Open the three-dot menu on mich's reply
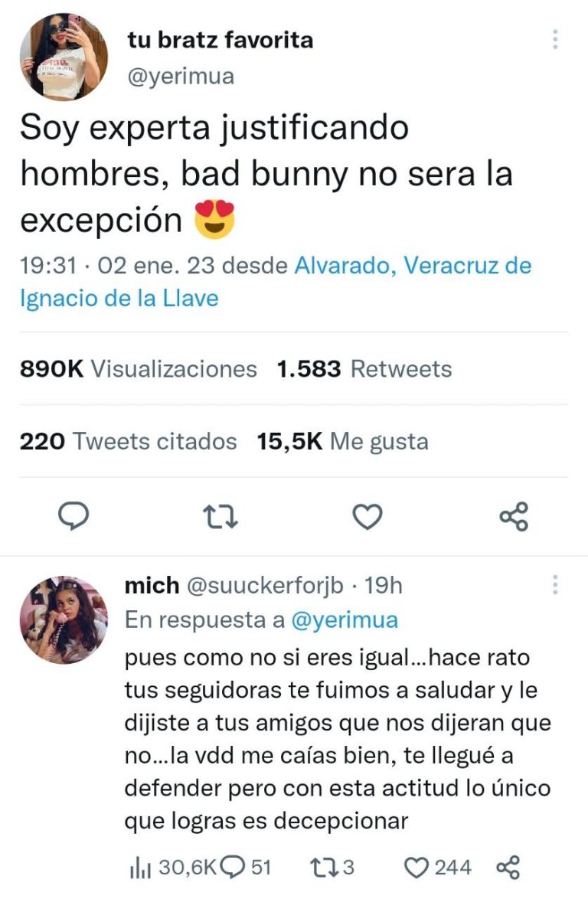This screenshot has height=899, width=588. pos(555,584)
